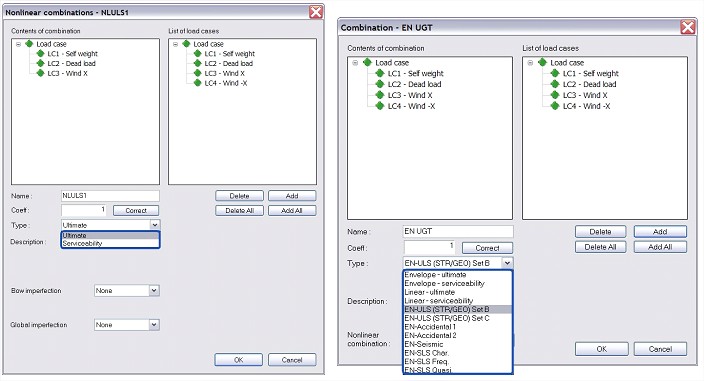Collapse Load case tree in NLULS1 list of load cases
The height and width of the screenshot is (381, 704).
pos(176,44)
